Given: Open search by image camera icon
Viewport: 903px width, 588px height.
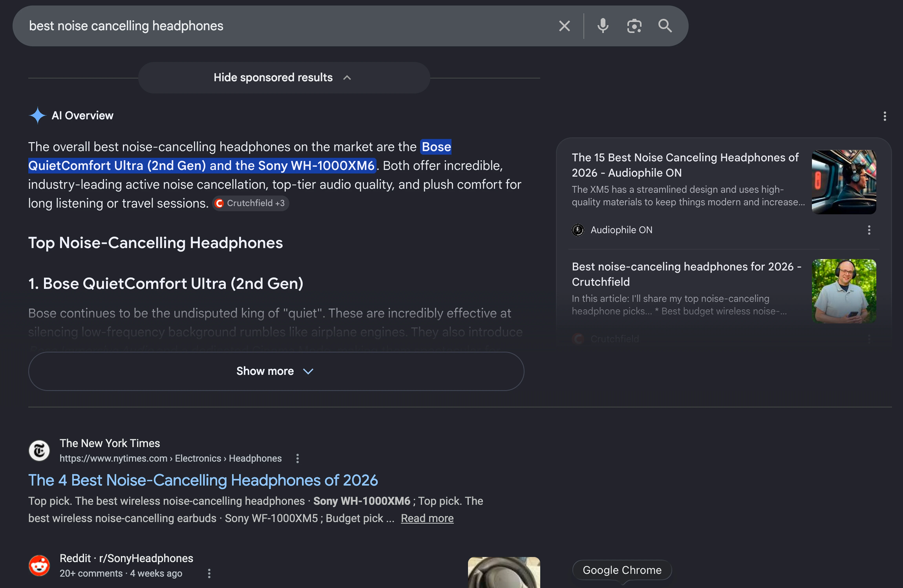Looking at the screenshot, I should pyautogui.click(x=634, y=26).
